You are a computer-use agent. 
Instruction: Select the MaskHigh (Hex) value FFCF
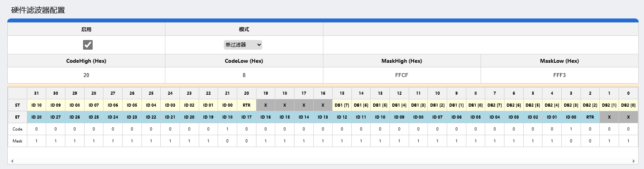click(x=401, y=75)
